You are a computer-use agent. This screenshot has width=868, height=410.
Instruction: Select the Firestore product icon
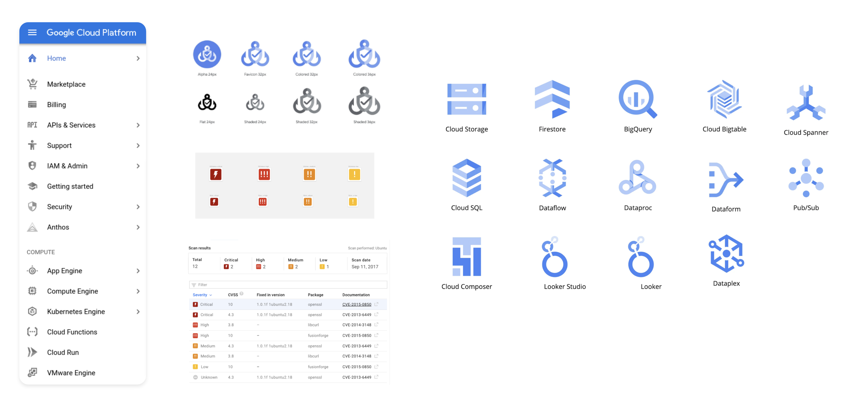(552, 100)
